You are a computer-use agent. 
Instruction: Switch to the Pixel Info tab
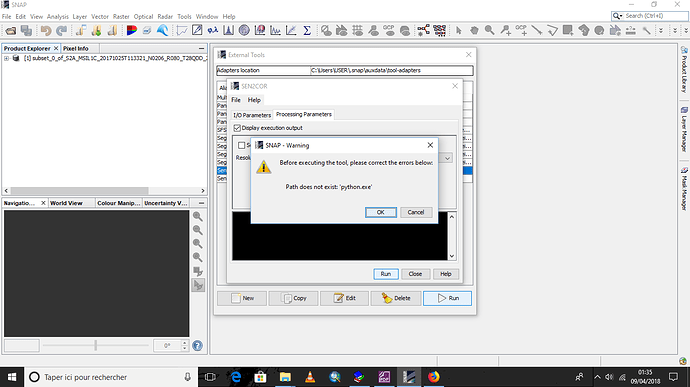76,48
